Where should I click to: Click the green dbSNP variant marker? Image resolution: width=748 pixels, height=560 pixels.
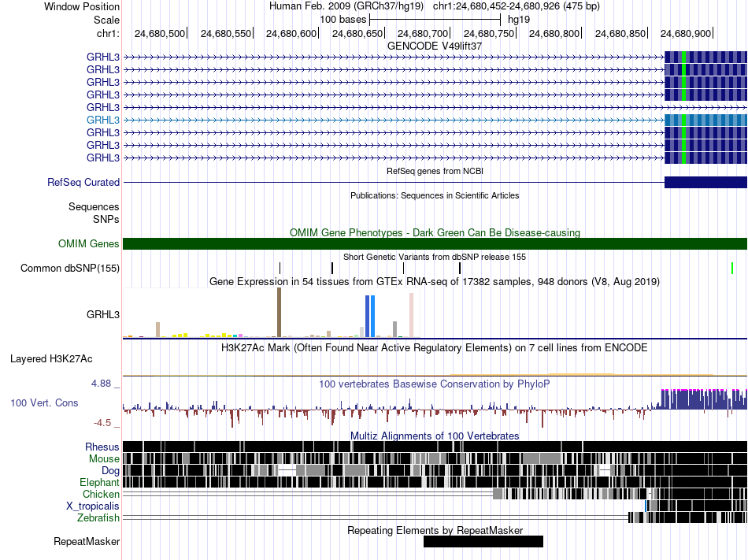(x=732, y=268)
